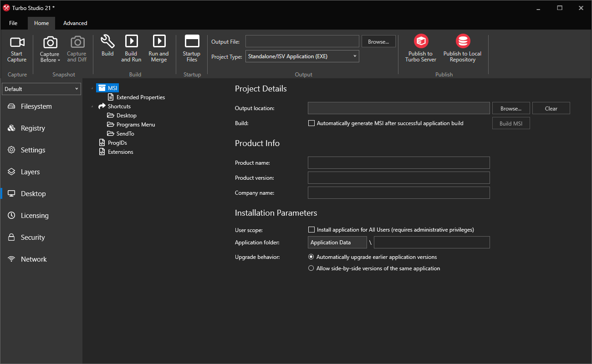Viewport: 592px width, 364px height.
Task: Click the Capture Before snapshot icon
Action: tap(49, 48)
